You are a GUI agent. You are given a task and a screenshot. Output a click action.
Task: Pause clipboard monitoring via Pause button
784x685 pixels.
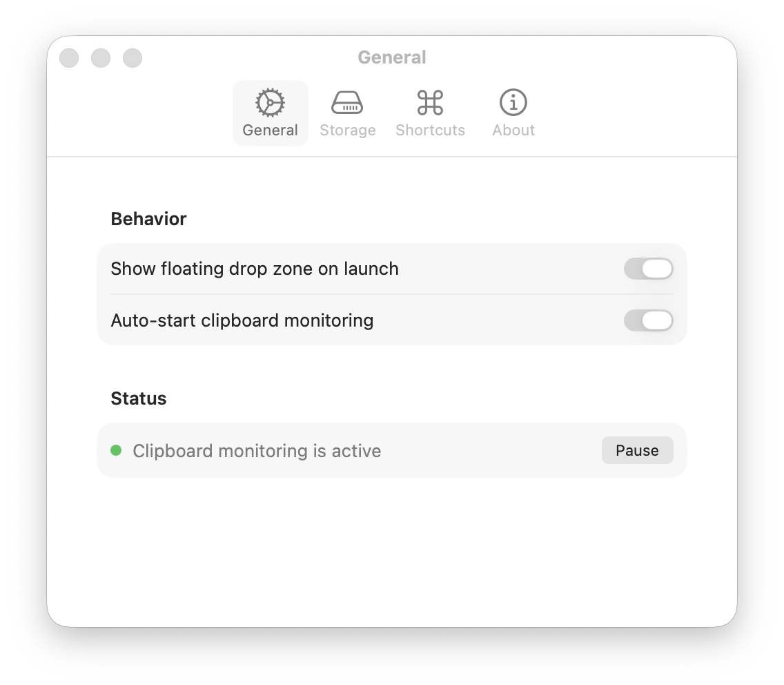[x=637, y=450]
